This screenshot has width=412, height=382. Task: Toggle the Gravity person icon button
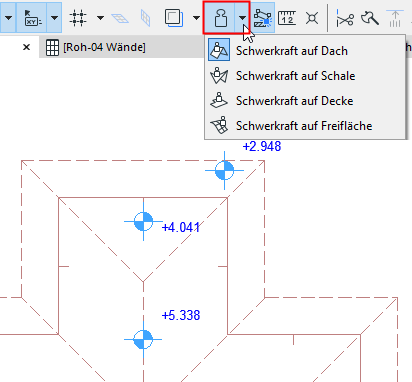coord(220,17)
